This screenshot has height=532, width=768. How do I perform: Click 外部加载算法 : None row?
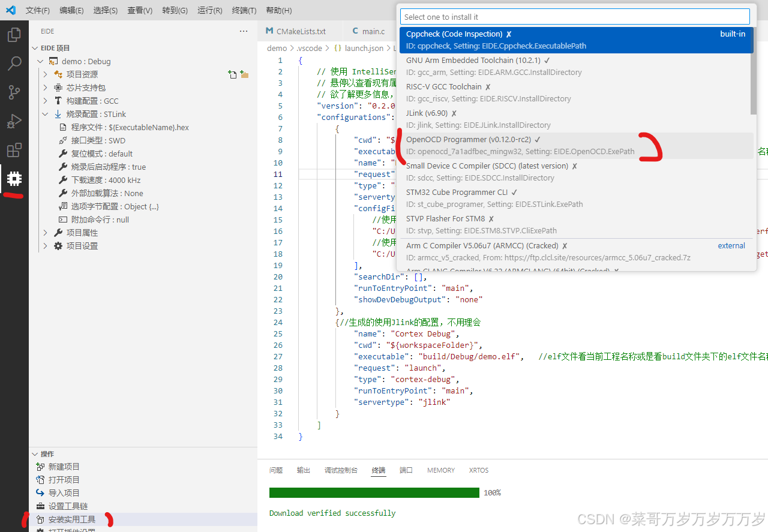click(x=143, y=193)
